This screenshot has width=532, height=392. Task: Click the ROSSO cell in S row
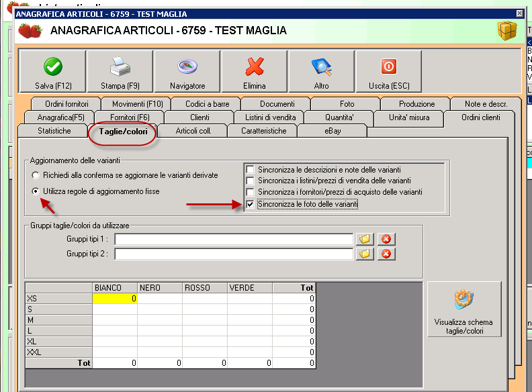205,309
